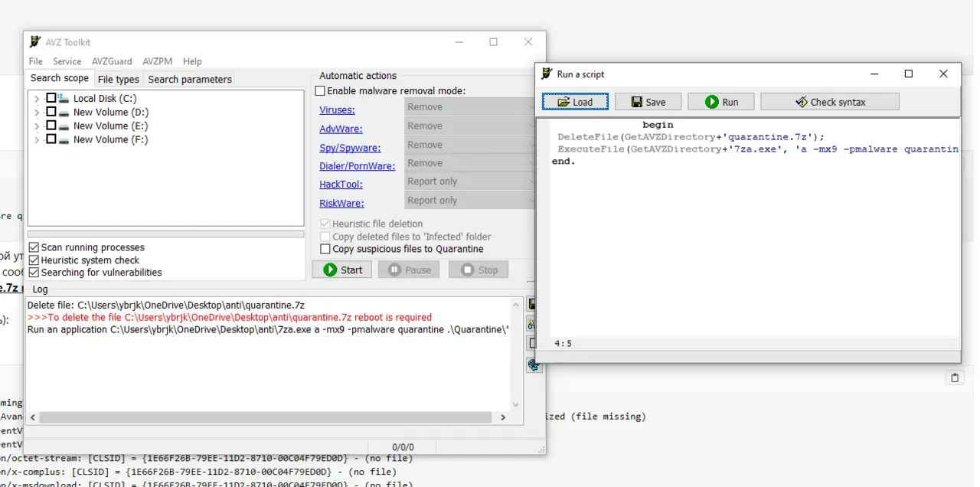Switch to the File types tab
The image size is (980, 487).
tap(119, 80)
